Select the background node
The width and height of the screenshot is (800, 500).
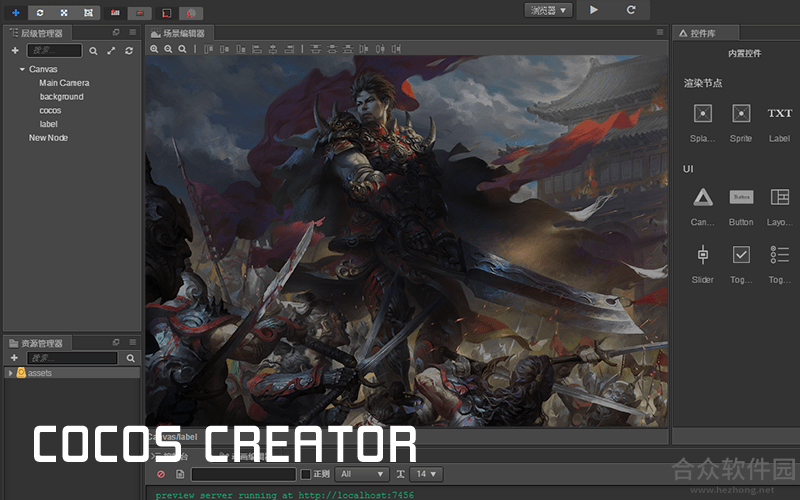click(61, 96)
